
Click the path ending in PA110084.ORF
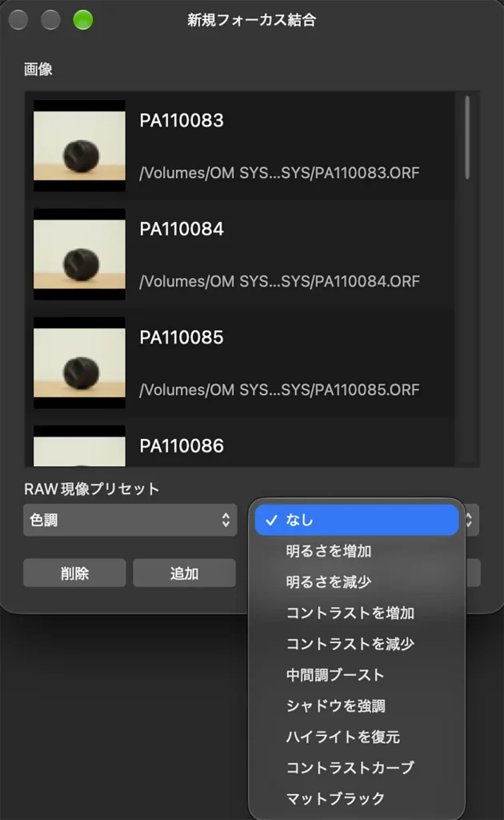(x=279, y=281)
